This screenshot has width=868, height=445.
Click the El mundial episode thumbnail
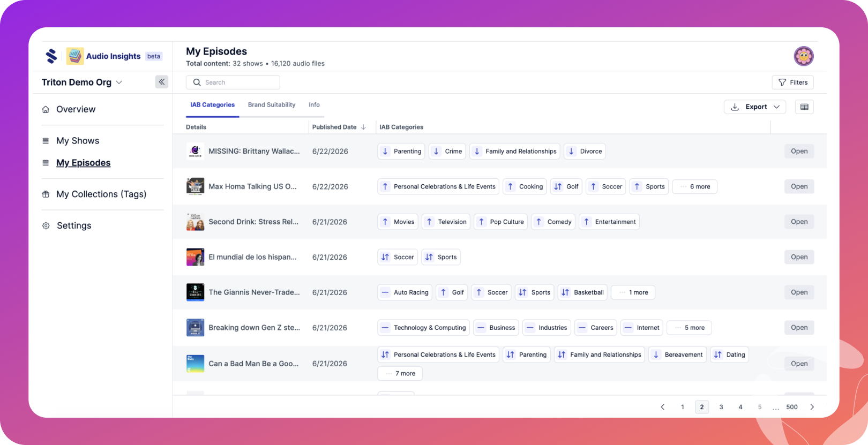click(x=195, y=257)
